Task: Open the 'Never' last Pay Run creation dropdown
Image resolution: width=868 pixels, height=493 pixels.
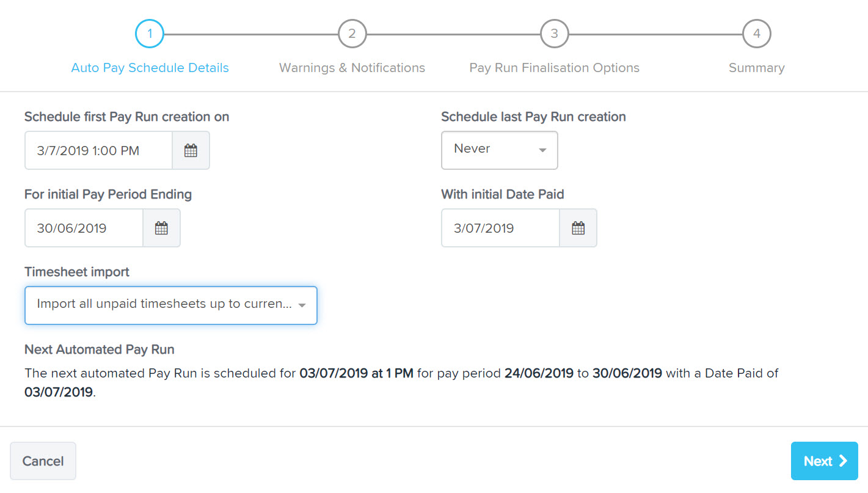Action: (x=499, y=150)
